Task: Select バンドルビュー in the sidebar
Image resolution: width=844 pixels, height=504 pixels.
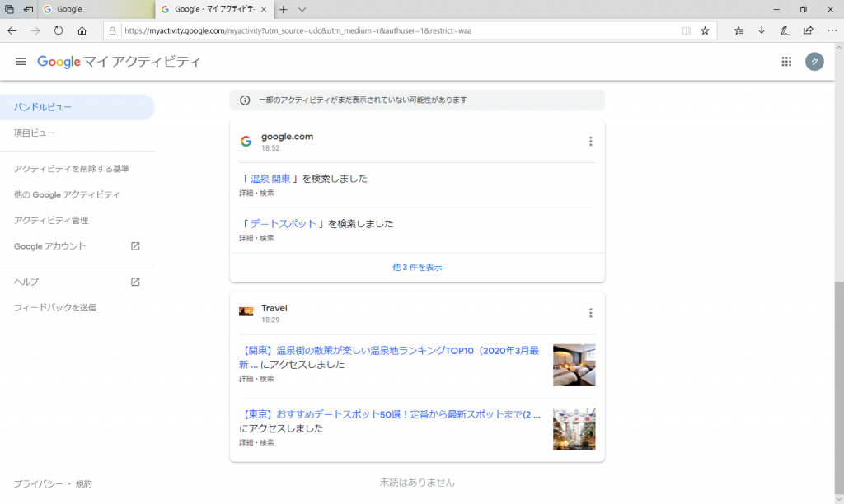Action: (x=77, y=107)
